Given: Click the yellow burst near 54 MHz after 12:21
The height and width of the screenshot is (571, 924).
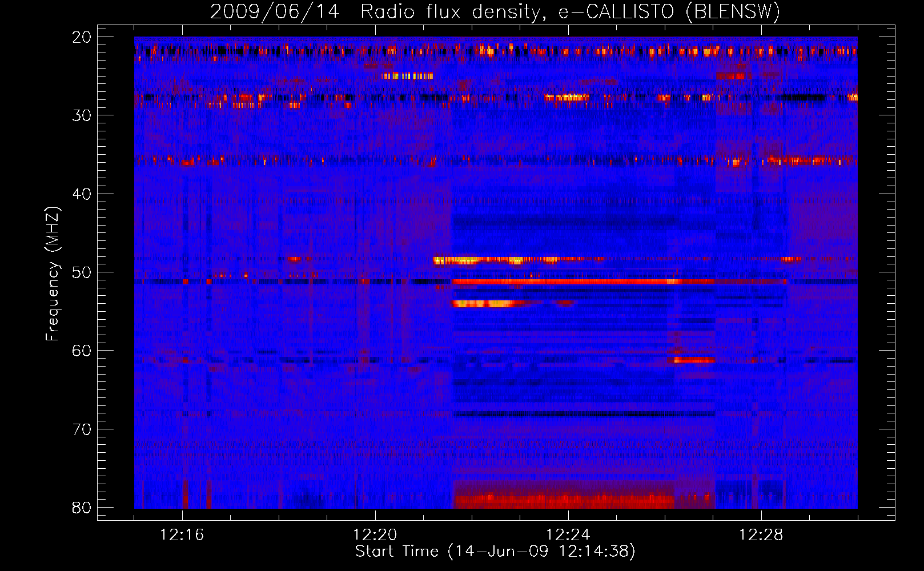Looking at the screenshot, I should (485, 303).
